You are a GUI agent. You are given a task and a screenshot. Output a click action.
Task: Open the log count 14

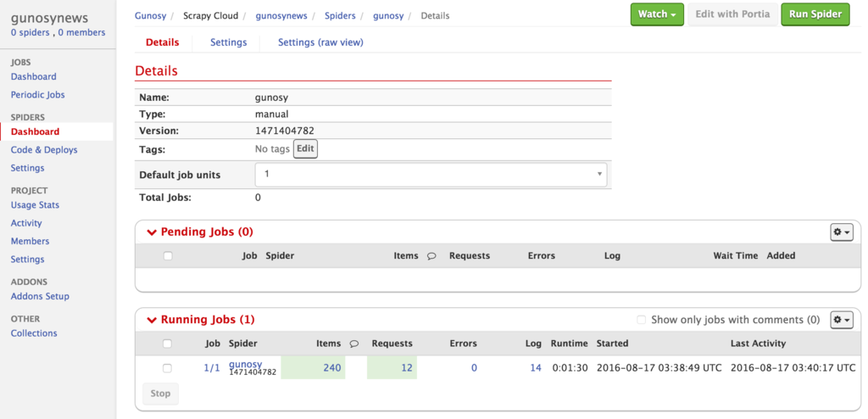(536, 368)
